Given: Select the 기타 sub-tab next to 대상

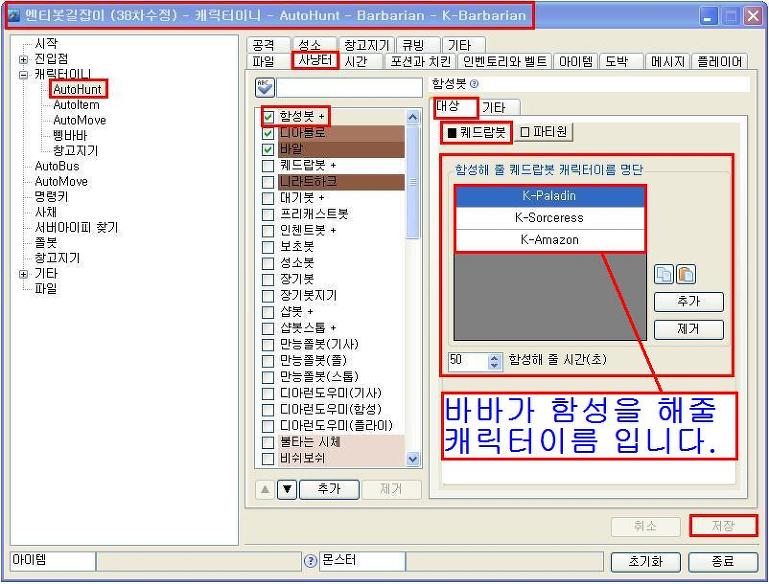Looking at the screenshot, I should [x=497, y=107].
